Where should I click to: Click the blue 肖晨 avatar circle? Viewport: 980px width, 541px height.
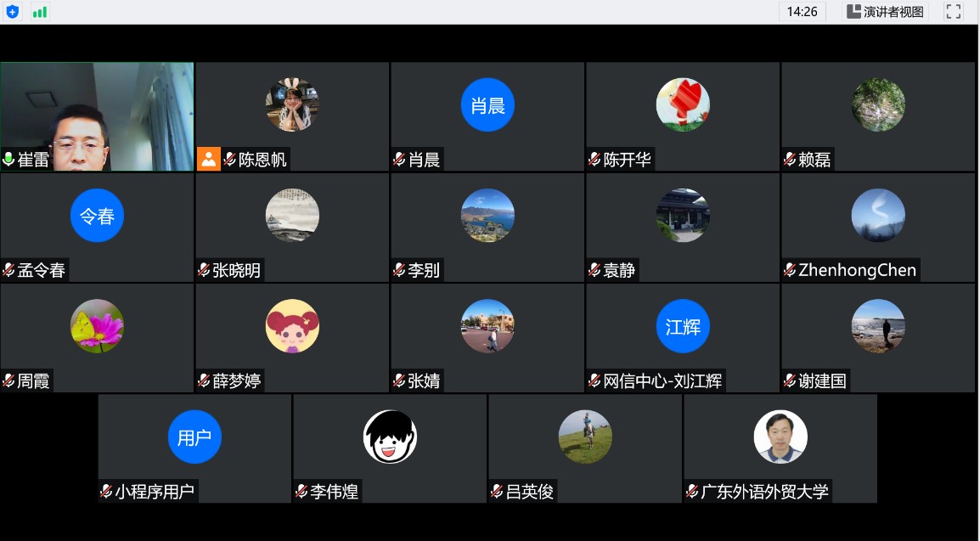click(x=487, y=105)
